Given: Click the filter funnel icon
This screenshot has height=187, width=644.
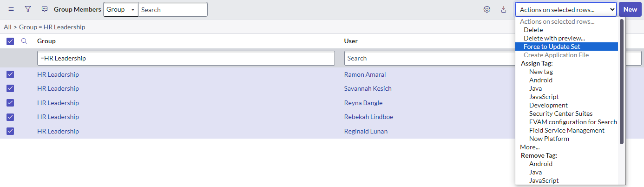Looking at the screenshot, I should (x=28, y=9).
